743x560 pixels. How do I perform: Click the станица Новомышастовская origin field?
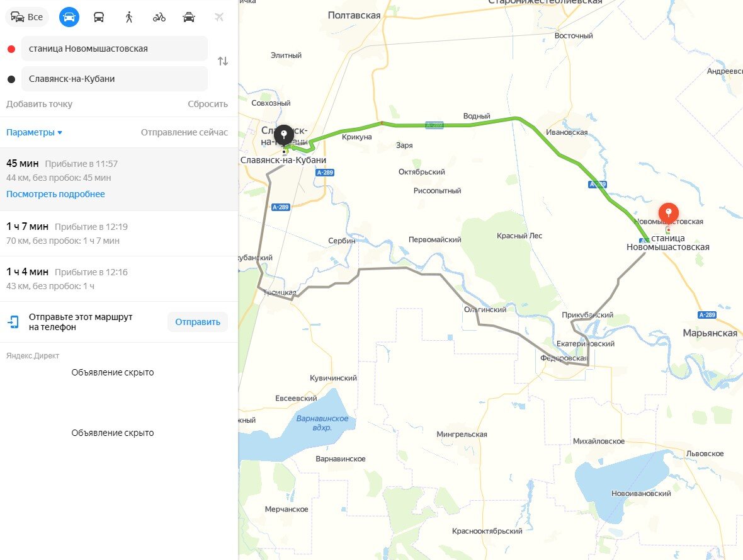[x=113, y=48]
